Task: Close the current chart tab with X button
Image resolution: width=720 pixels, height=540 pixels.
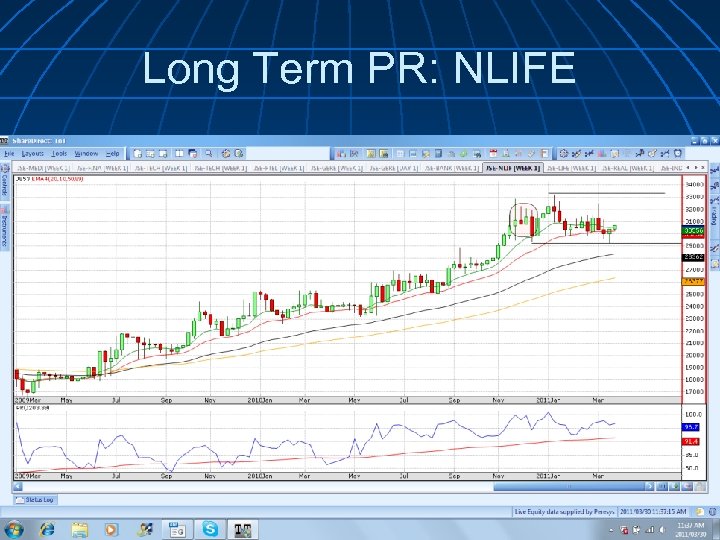Action: coord(703,168)
